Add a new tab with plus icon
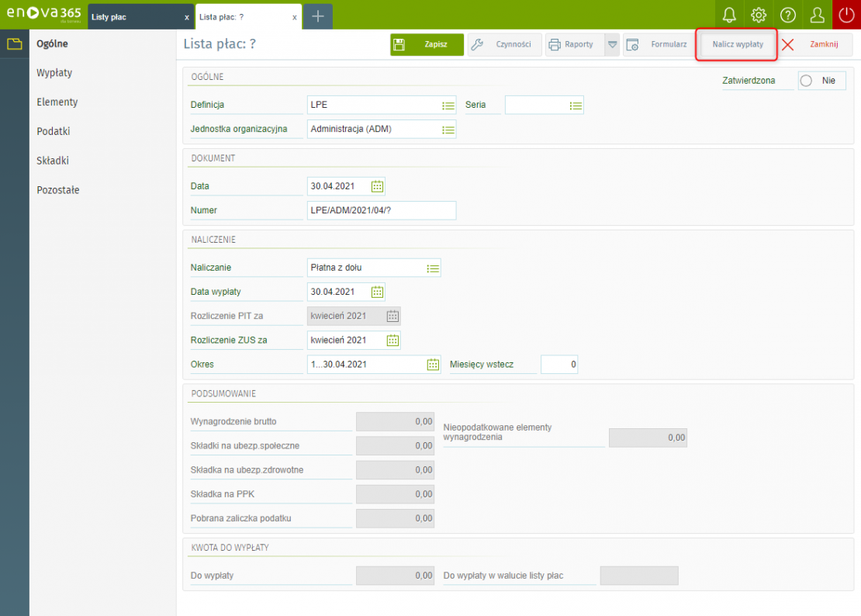This screenshot has height=616, width=861. pyautogui.click(x=318, y=16)
